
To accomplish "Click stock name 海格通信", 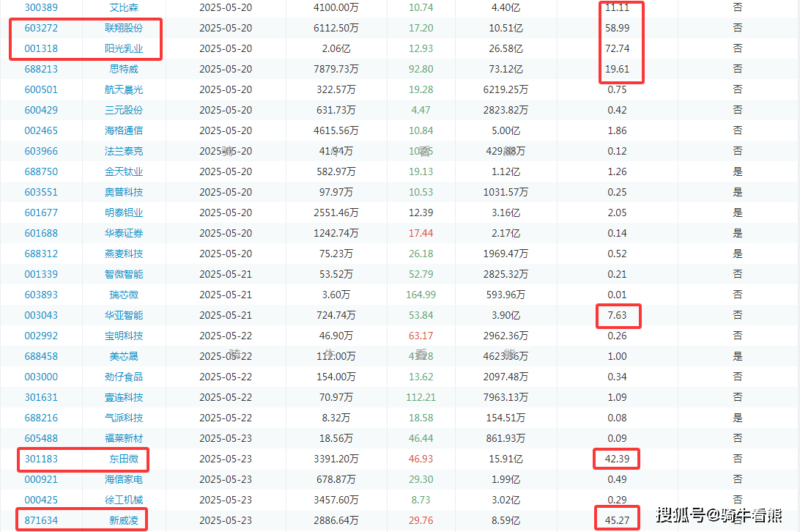I will (124, 130).
